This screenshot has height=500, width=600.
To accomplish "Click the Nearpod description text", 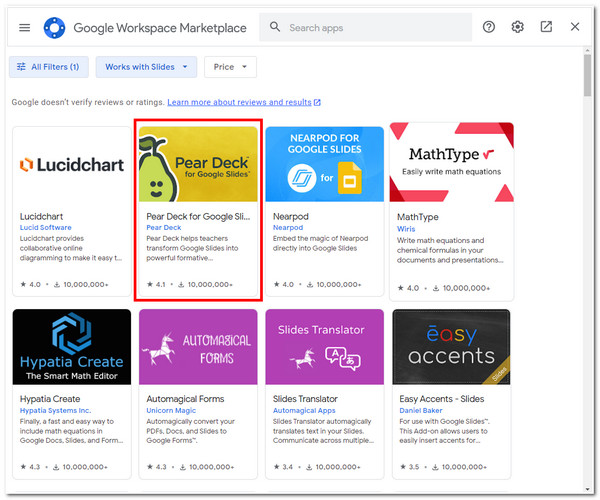I will click(x=320, y=243).
